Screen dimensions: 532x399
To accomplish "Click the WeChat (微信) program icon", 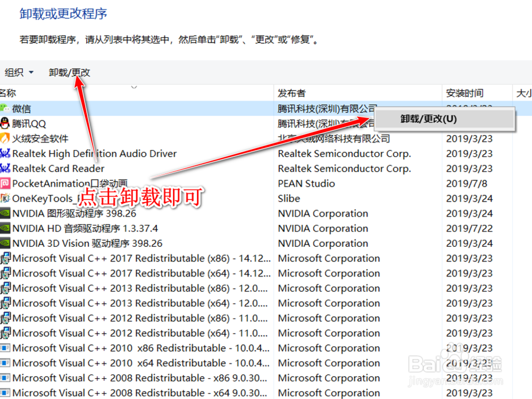I will click(x=5, y=109).
